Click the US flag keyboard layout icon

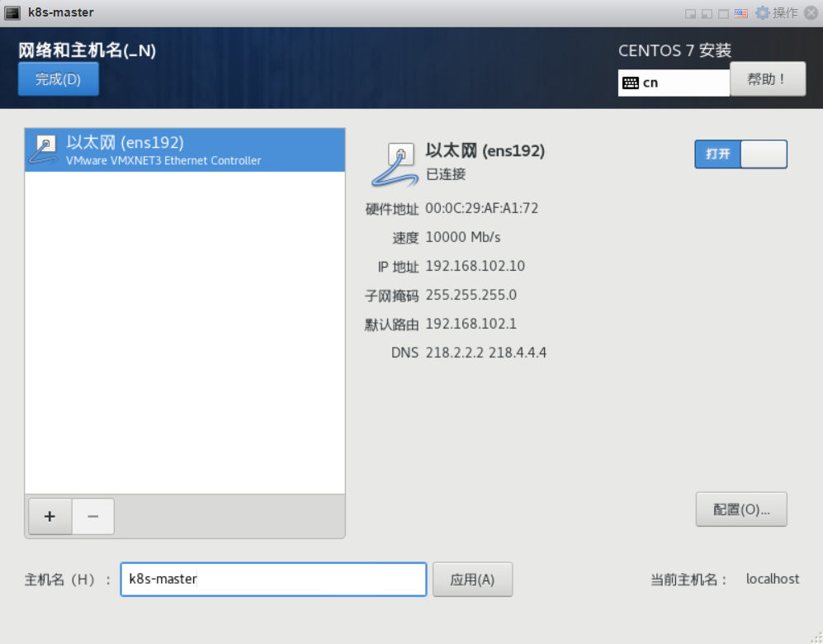pos(741,14)
